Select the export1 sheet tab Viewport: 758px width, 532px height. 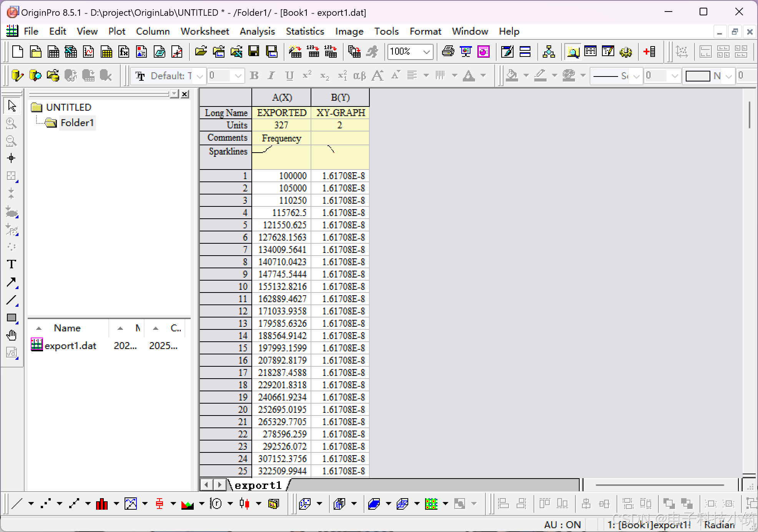point(258,485)
